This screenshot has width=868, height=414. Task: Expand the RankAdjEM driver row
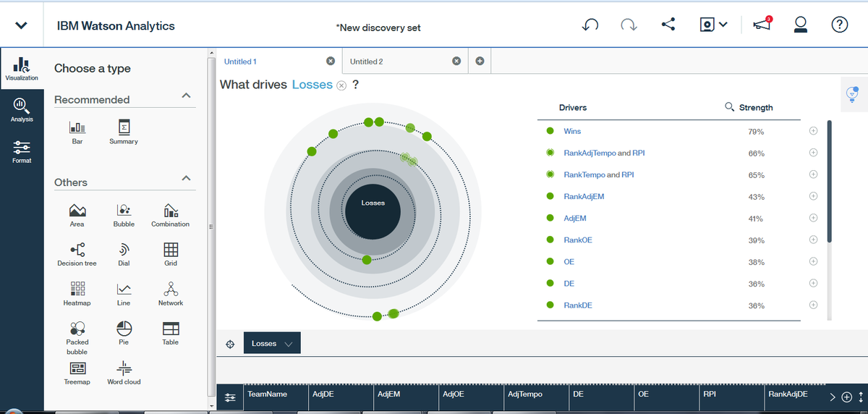tap(813, 196)
